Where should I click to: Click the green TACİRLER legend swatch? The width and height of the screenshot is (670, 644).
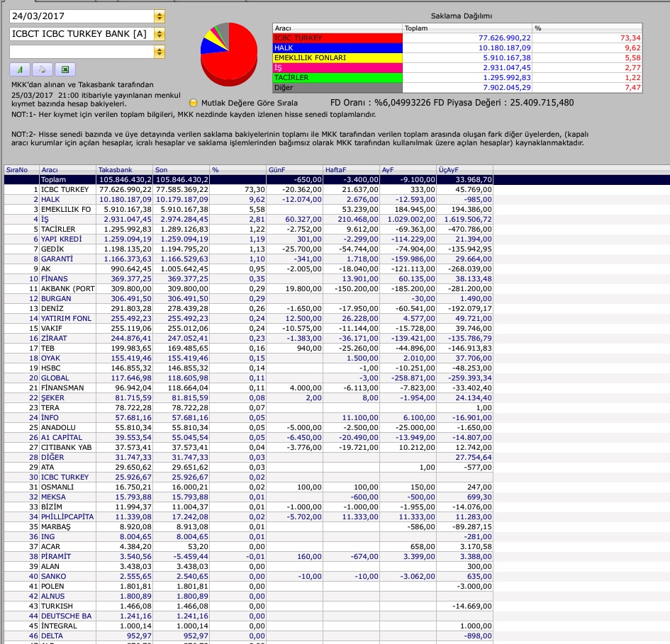pos(337,77)
